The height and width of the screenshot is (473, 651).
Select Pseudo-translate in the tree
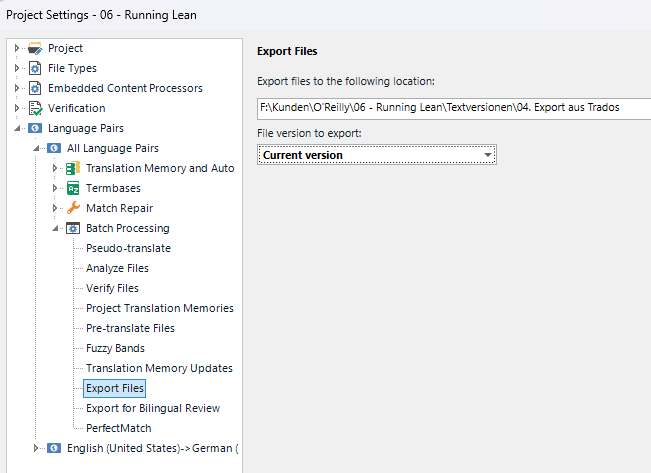(128, 248)
